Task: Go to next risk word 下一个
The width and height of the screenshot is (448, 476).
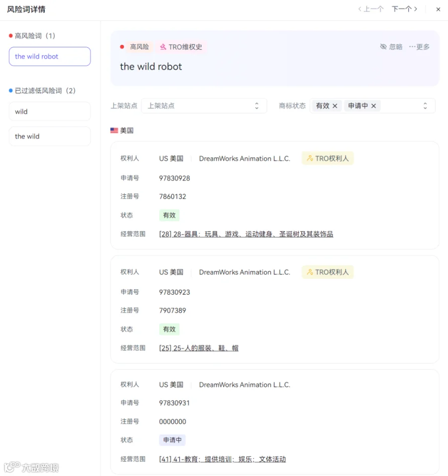Action: point(405,9)
